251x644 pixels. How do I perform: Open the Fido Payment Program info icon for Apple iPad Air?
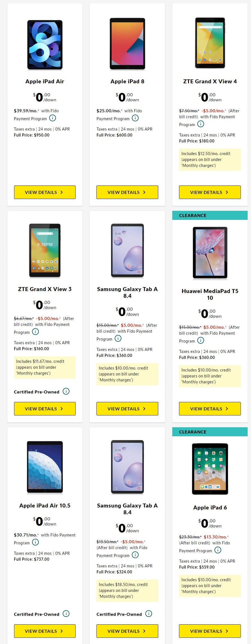[52, 118]
